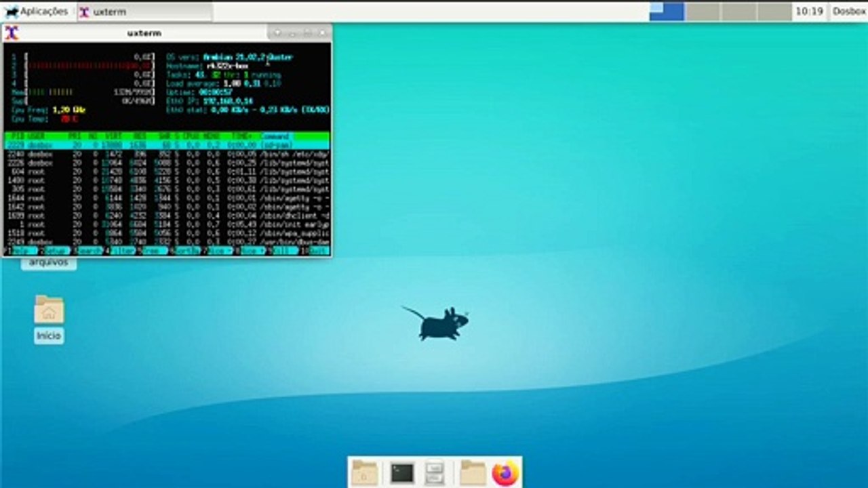Click the PID column header in htop
The width and height of the screenshot is (868, 488).
tap(17, 136)
